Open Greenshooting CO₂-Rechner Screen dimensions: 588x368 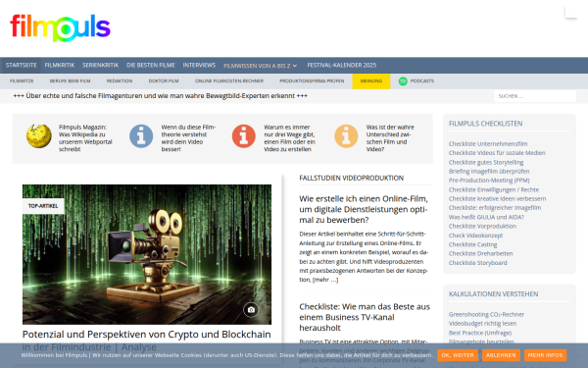(x=486, y=314)
